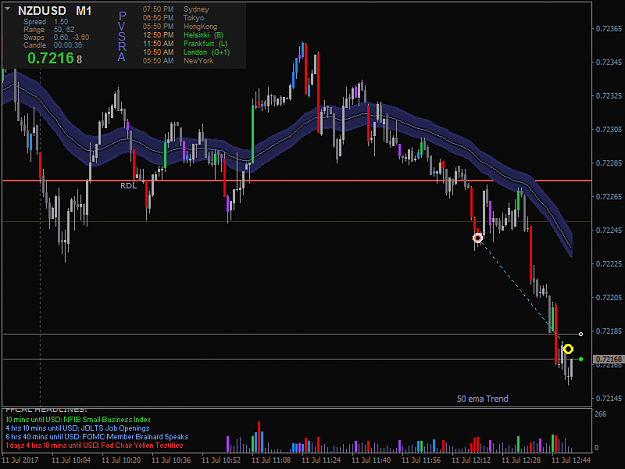Screen dimensions: 625x469
Task: Click the 11 Jul 11:24 time axis label
Action: click(x=321, y=460)
